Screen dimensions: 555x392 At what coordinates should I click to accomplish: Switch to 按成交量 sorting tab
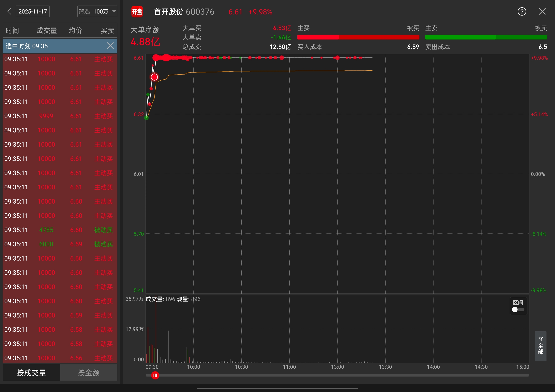[x=31, y=373]
